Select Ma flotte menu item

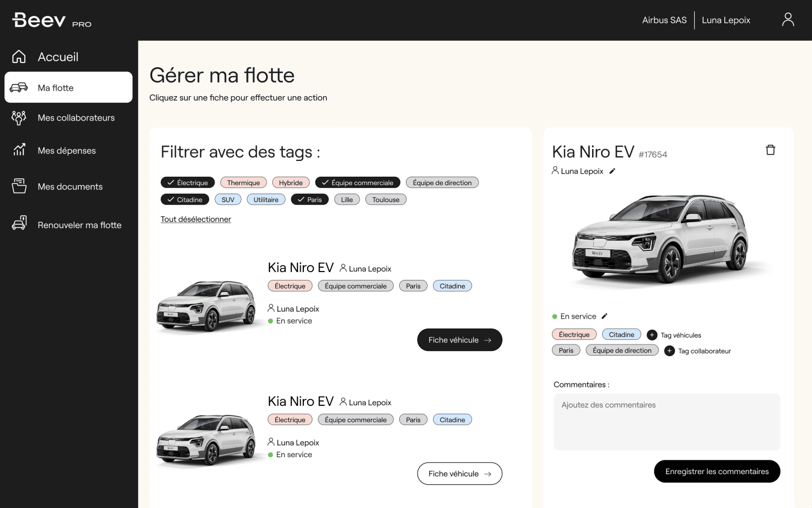tap(68, 87)
